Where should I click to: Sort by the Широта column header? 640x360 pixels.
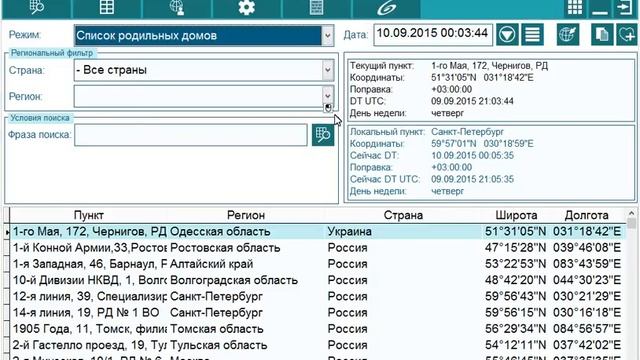pyautogui.click(x=516, y=215)
